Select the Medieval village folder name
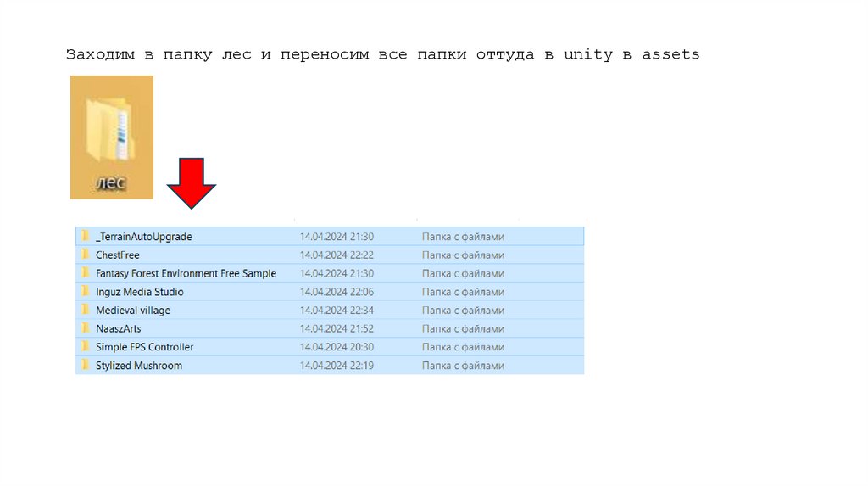This screenshot has width=868, height=487. pyautogui.click(x=133, y=311)
